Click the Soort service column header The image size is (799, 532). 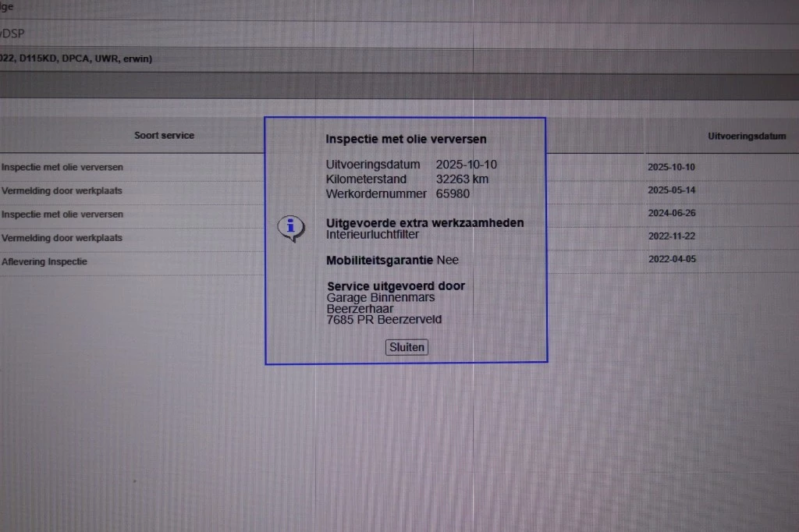tap(164, 136)
